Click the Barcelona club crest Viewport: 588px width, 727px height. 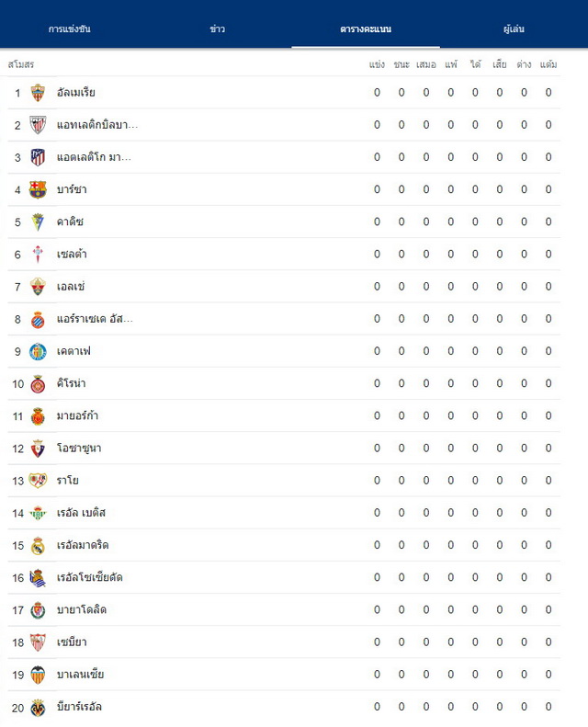[x=38, y=189]
